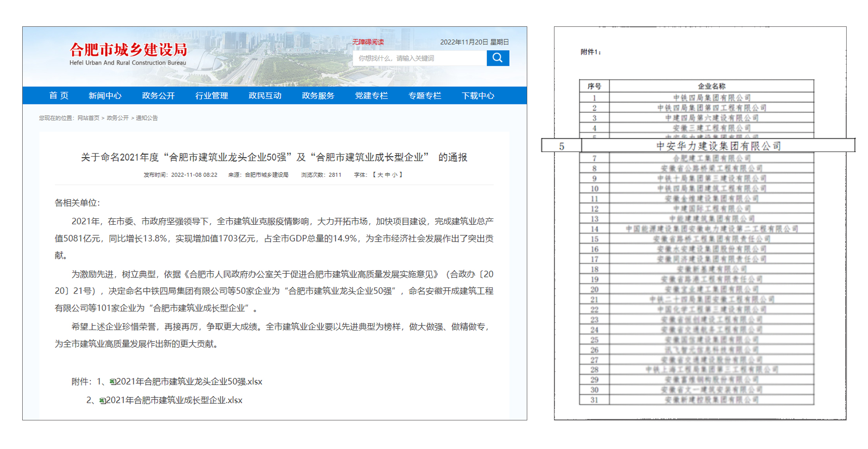Select 下载中心 from the navigation bar
The height and width of the screenshot is (449, 868).
477,95
